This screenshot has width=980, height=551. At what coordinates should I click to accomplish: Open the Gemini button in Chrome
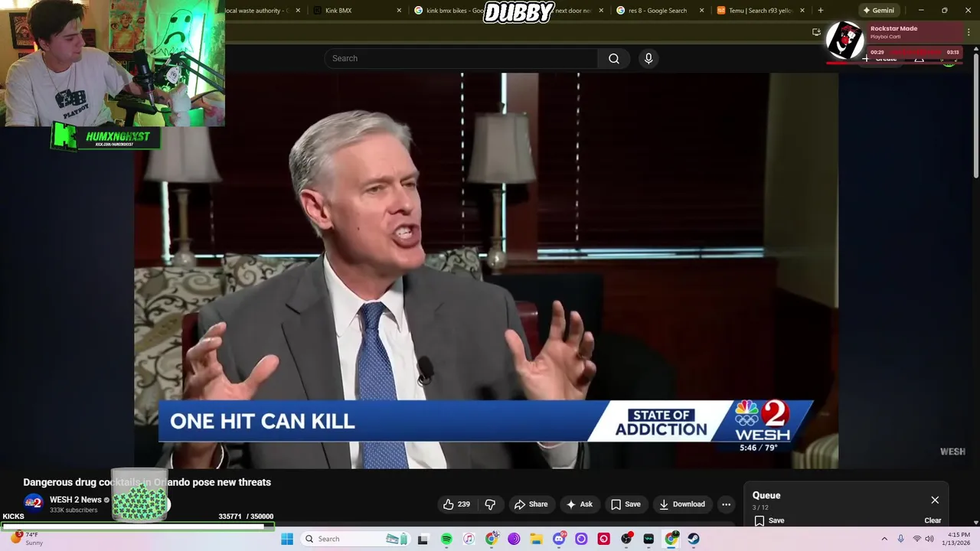coord(879,11)
